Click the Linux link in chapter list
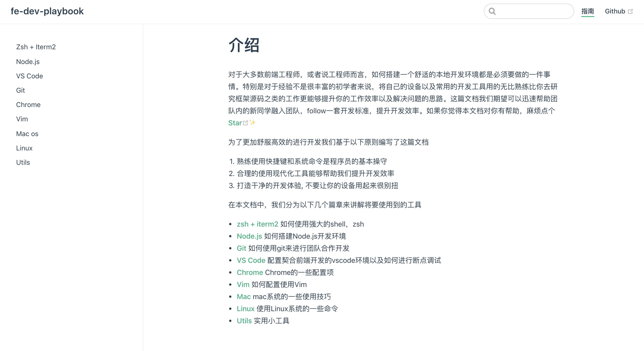 (x=245, y=308)
